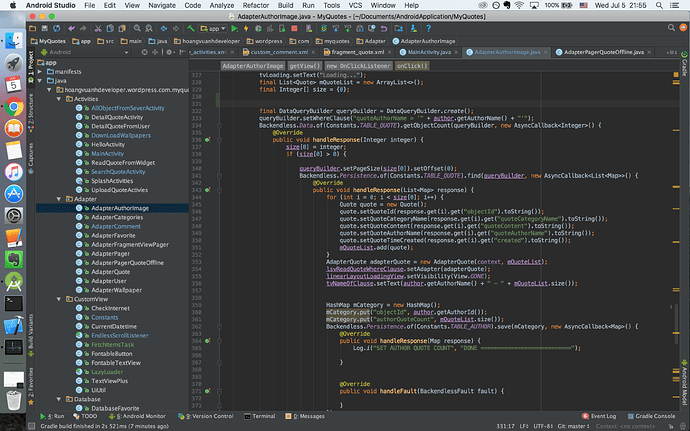Viewport: 690px width, 431px height.
Task: Select AdapterComment in project tree
Action: click(116, 226)
